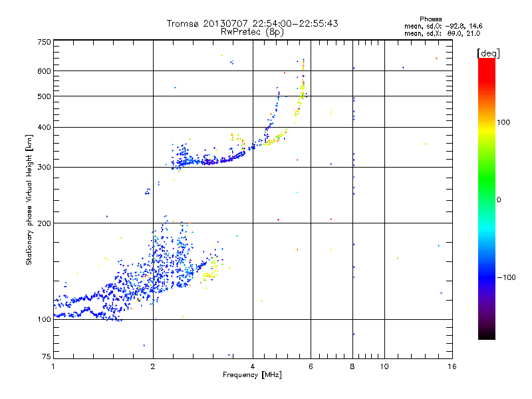Screen dimensions: 532x399
Task: Click the '0' colorbar tick label
Action: pos(499,200)
